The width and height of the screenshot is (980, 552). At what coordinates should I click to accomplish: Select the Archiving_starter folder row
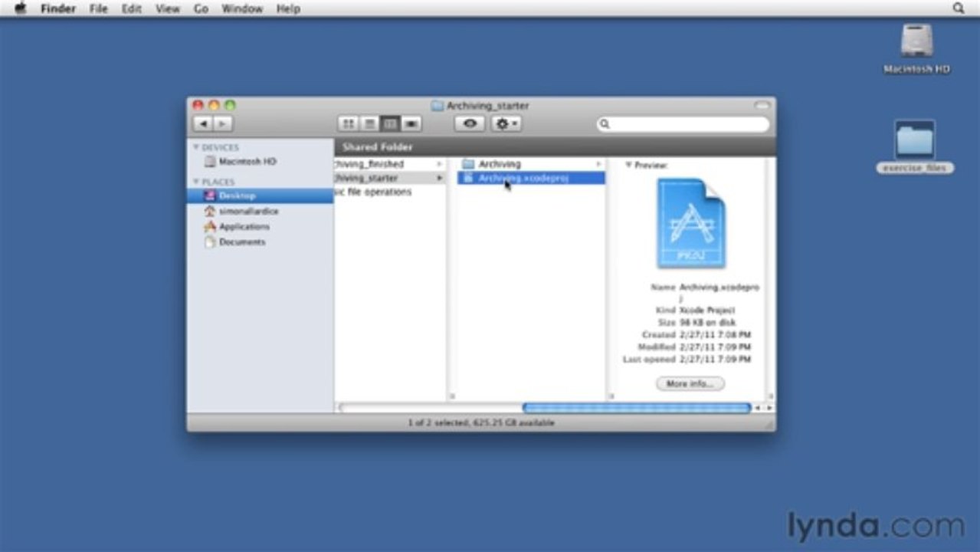click(390, 178)
